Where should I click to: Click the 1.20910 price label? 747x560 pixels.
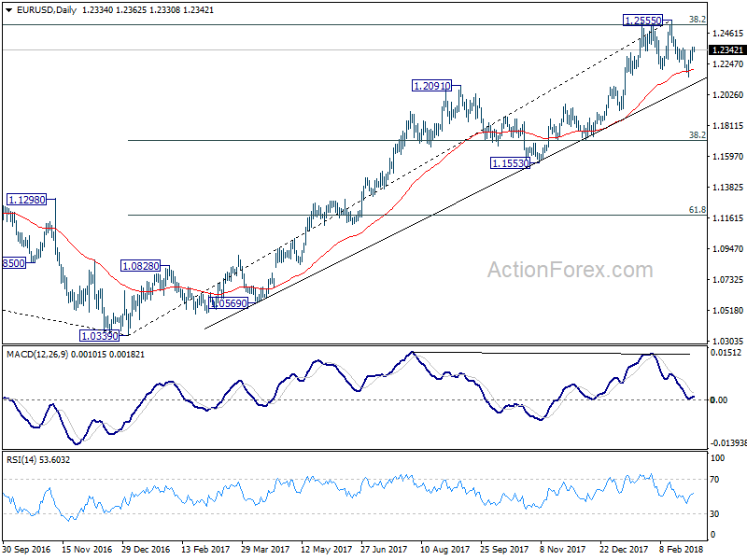pos(431,86)
